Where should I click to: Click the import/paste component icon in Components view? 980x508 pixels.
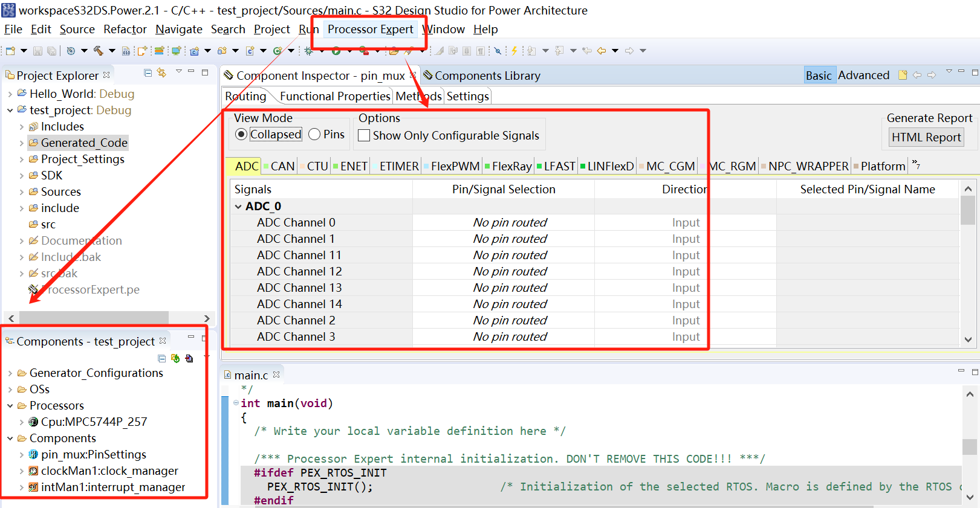[189, 358]
